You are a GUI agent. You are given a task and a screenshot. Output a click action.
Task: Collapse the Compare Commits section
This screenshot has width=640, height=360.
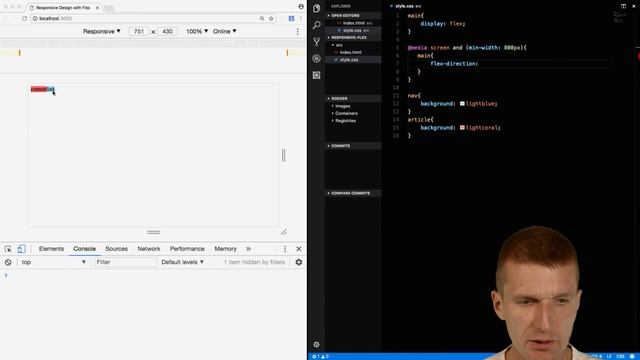(x=353, y=193)
